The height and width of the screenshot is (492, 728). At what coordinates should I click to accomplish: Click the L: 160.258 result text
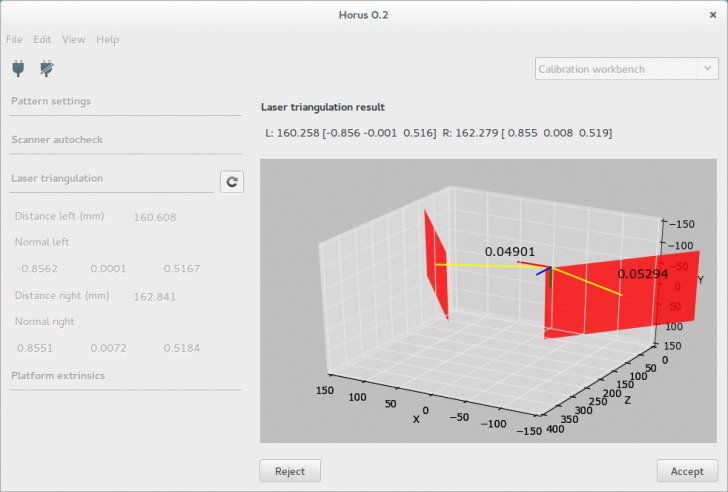[351, 133]
